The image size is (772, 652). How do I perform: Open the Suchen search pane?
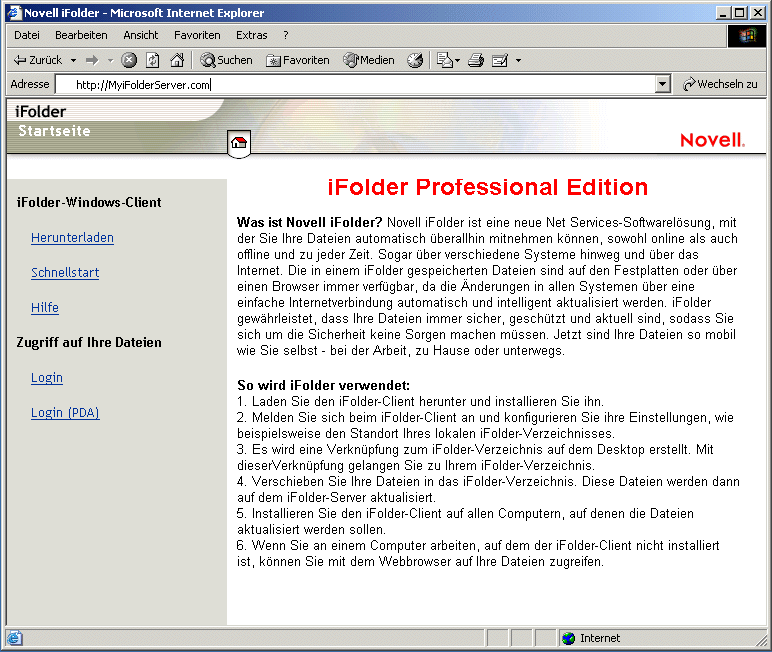[226, 60]
